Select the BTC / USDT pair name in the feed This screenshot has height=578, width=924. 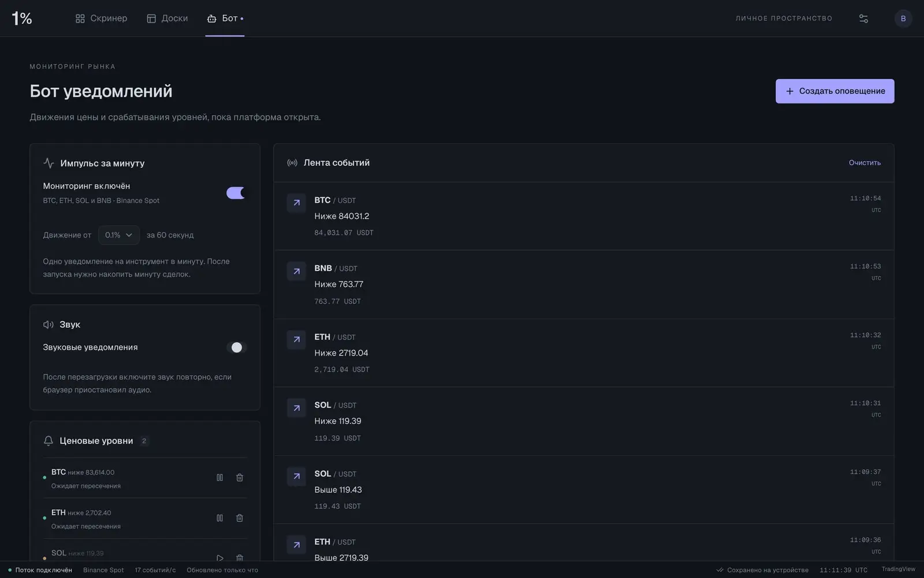[x=335, y=200]
